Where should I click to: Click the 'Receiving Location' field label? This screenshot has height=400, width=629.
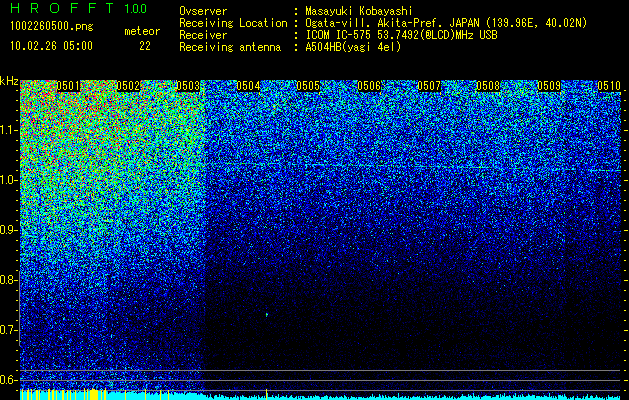233,23
